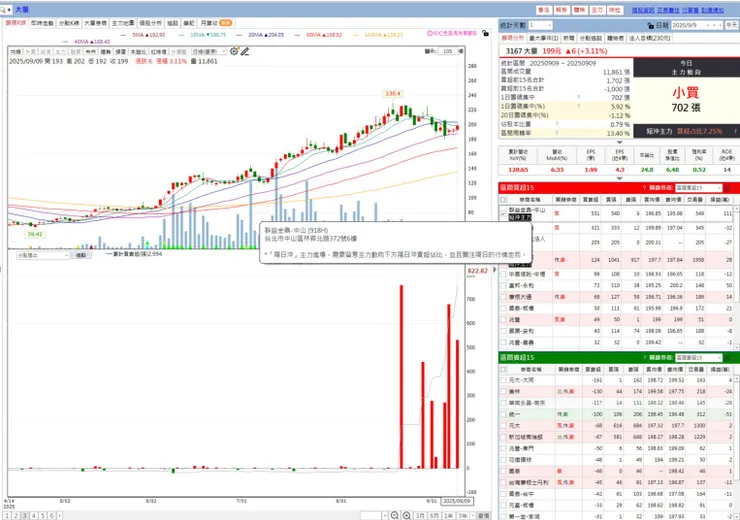Toggle select-all checkbox in 區間賣超15 table header
740x520 pixels.
(x=503, y=369)
